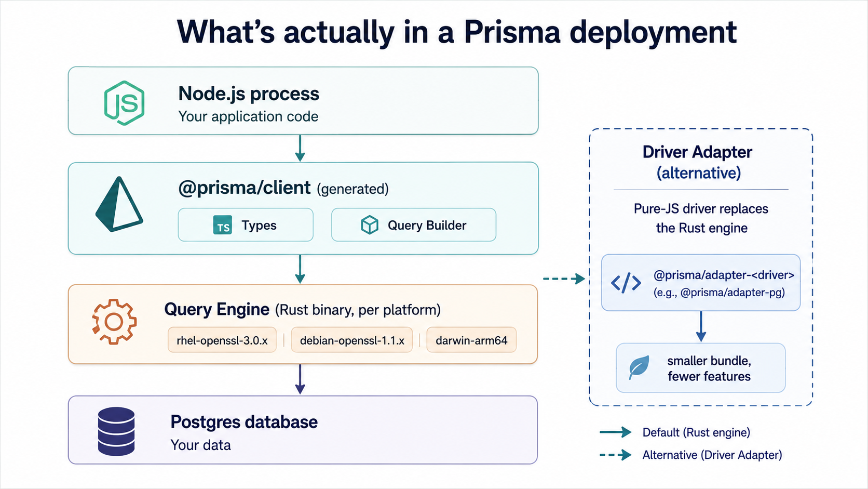Select the Types box
The height and width of the screenshot is (489, 868).
pyautogui.click(x=246, y=225)
